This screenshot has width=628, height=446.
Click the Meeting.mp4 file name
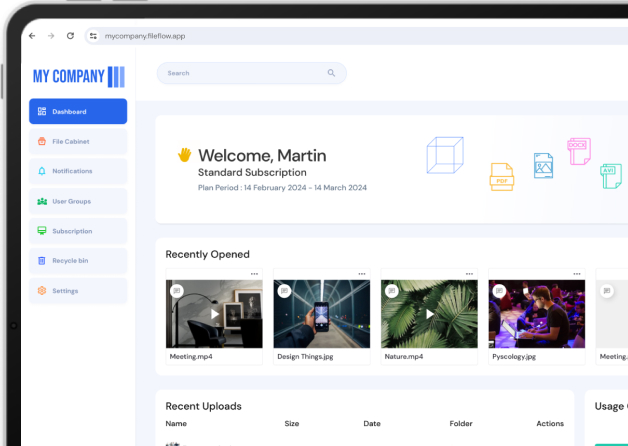(191, 356)
